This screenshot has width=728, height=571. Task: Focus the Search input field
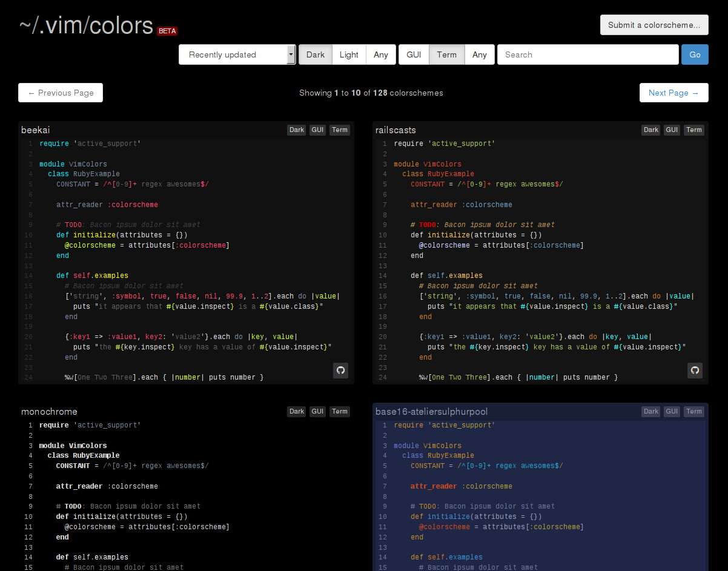[588, 54]
